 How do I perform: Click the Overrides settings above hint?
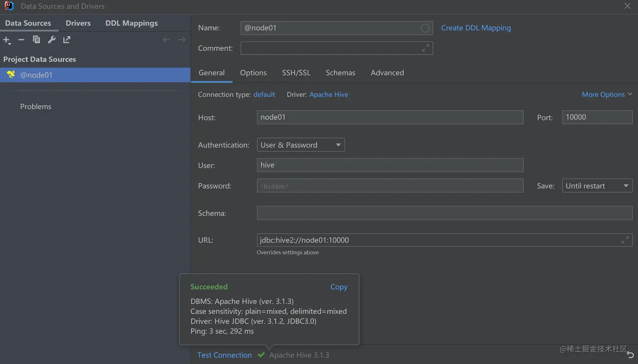pos(288,252)
